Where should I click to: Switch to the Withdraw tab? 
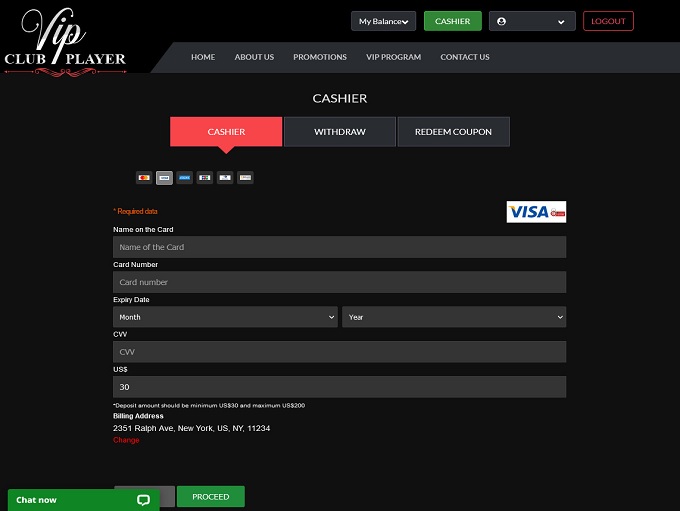[340, 132]
